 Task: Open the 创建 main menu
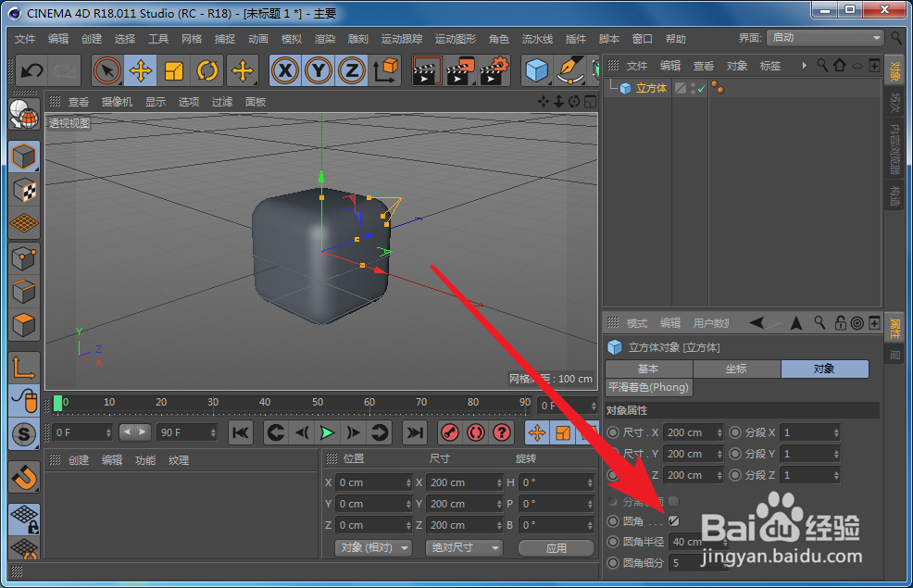[x=92, y=39]
